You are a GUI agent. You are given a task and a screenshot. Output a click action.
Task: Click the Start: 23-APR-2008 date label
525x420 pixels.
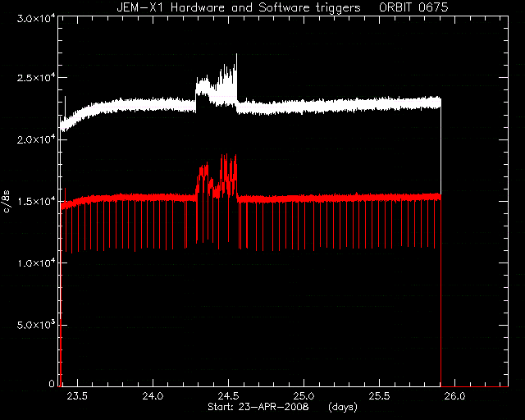[x=258, y=407]
